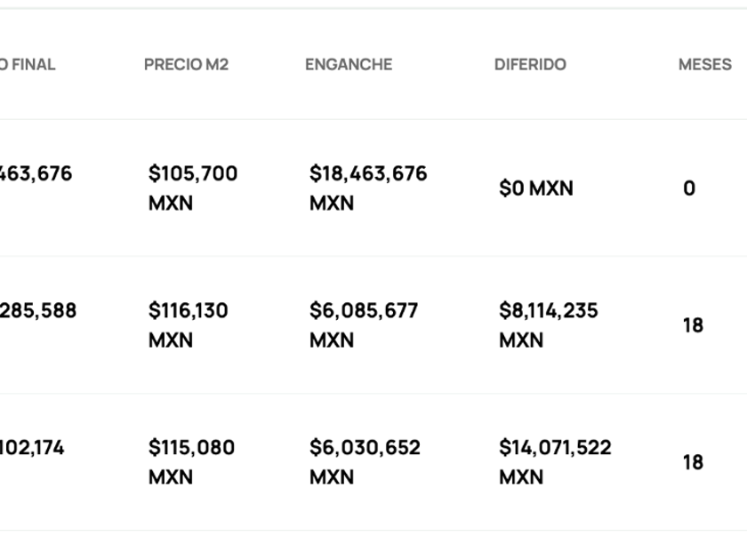Click the PRECIO M2 column header
Viewport: 747px width, 560px height.
point(186,64)
